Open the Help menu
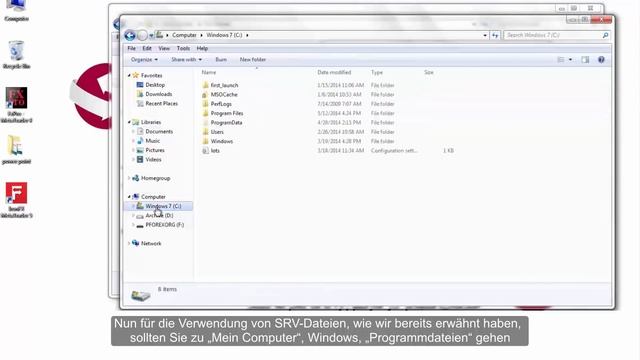Viewport: 640px width, 360px height. pos(202,48)
